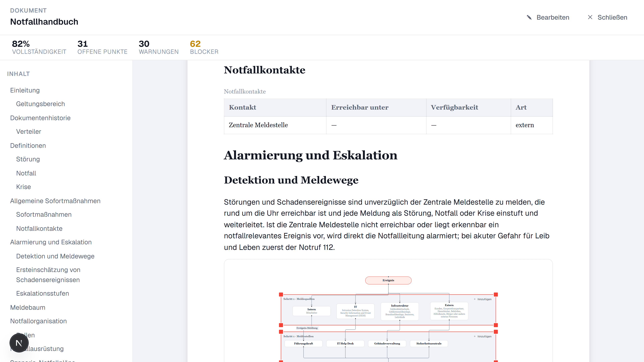The image size is (644, 362).
Task: Add a node to Schritt 1 Meldestellen
Action: coord(482,336)
